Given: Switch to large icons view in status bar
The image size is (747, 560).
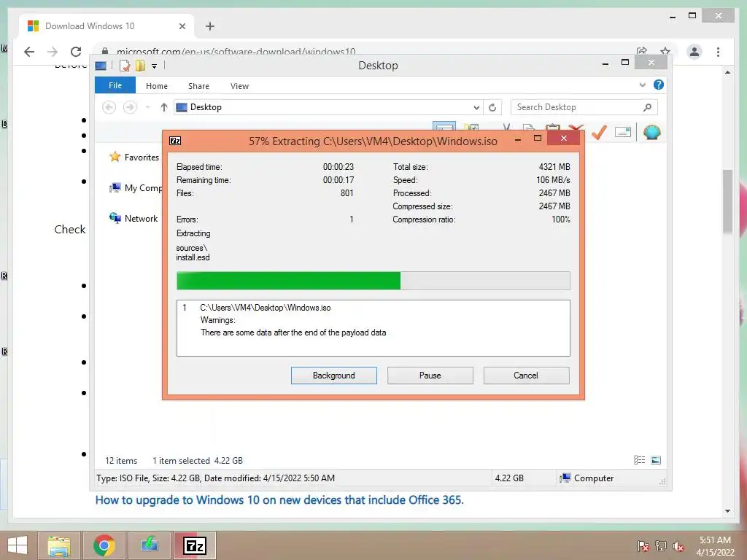Looking at the screenshot, I should pyautogui.click(x=656, y=459).
